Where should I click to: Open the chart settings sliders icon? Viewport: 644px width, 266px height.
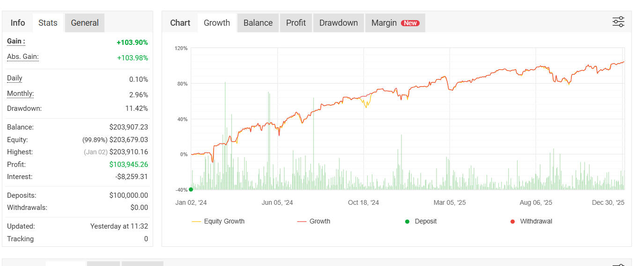[618, 22]
